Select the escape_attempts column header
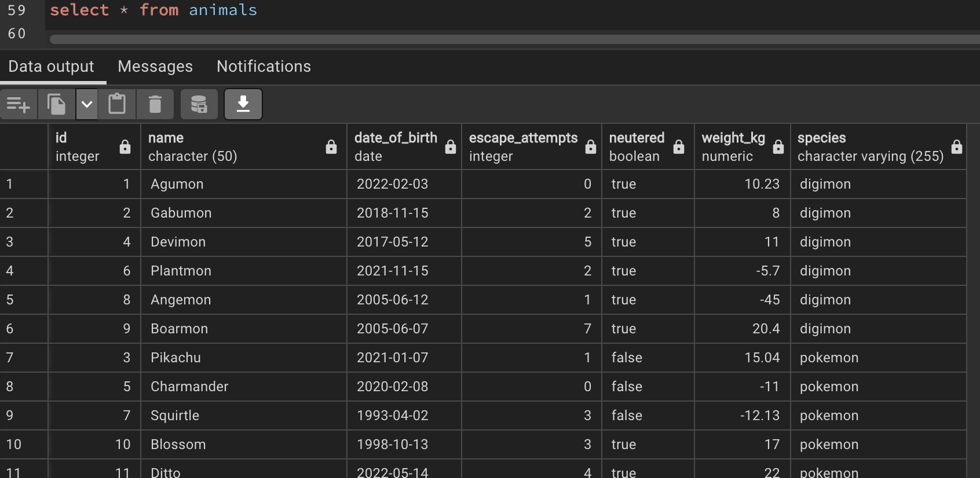The width and height of the screenshot is (980, 478). (532, 147)
